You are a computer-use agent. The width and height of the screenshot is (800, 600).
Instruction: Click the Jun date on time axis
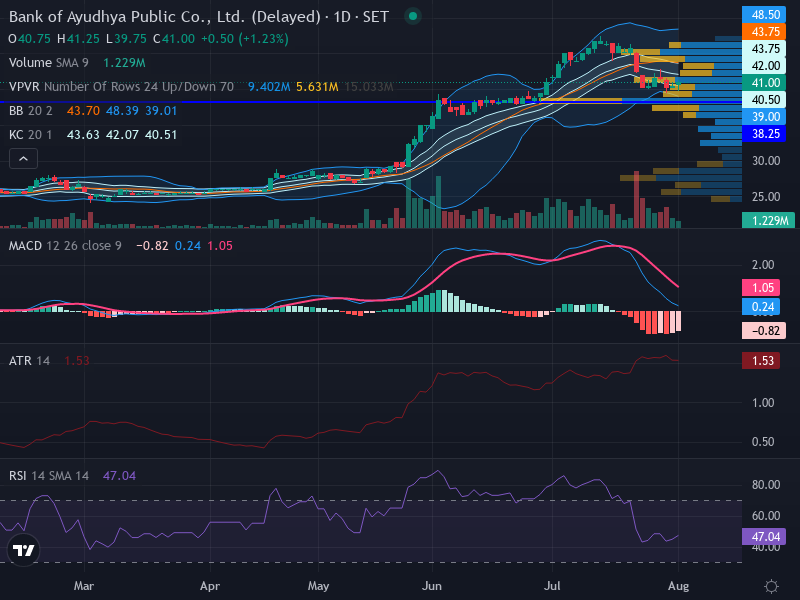coord(432,586)
